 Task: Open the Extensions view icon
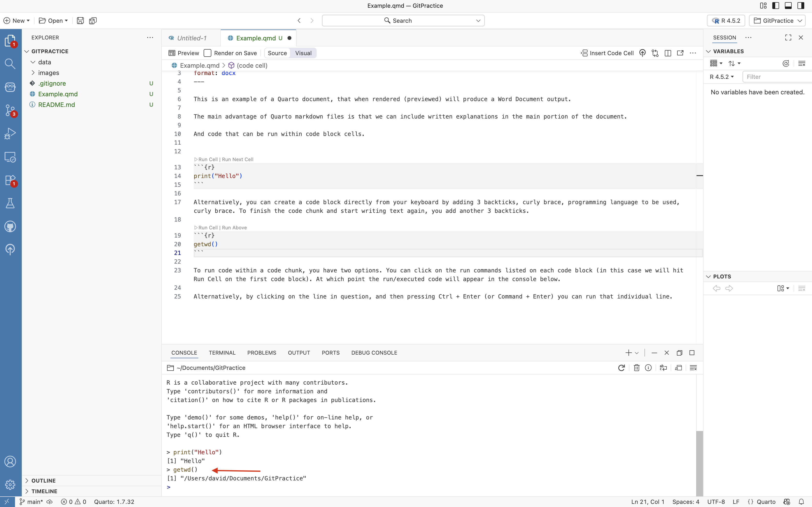point(10,180)
